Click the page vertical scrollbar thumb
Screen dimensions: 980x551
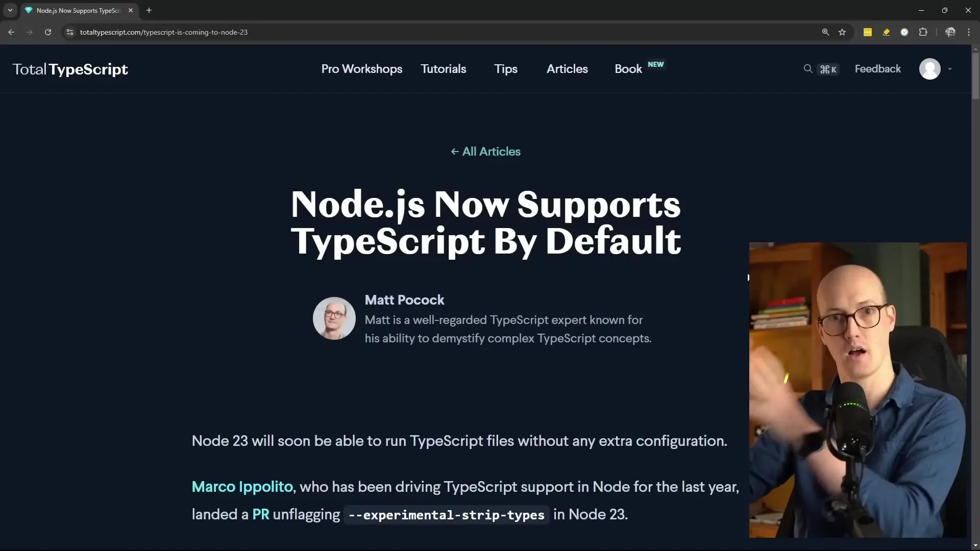975,76
